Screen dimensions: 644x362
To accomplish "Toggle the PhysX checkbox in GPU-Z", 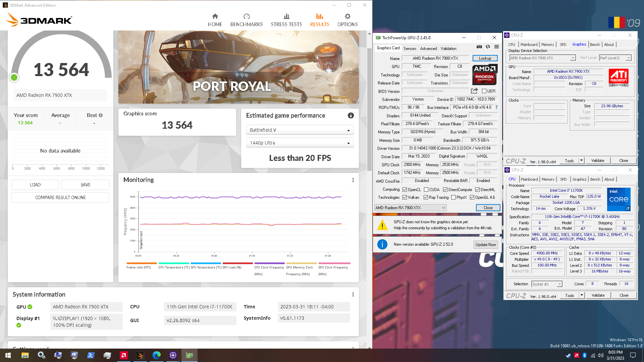I will 453,197.
